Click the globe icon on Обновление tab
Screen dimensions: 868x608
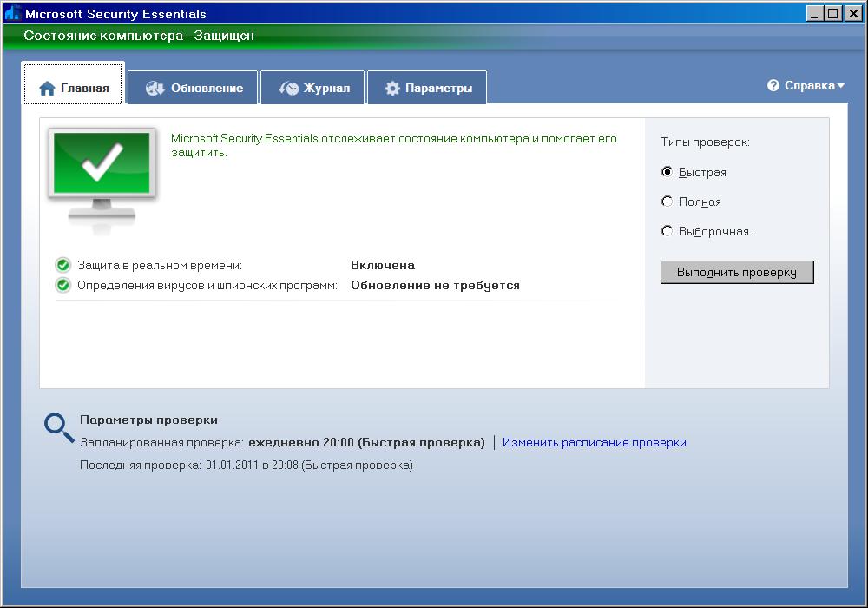click(155, 88)
